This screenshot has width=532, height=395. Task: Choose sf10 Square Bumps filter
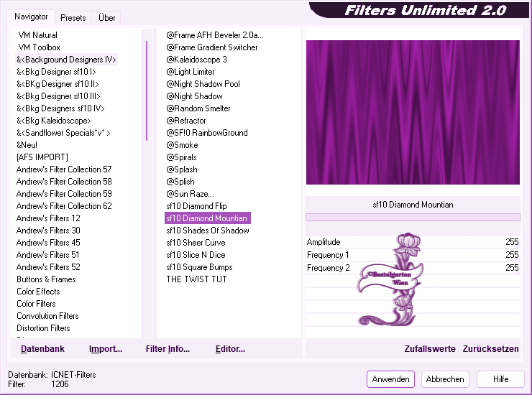coord(199,267)
